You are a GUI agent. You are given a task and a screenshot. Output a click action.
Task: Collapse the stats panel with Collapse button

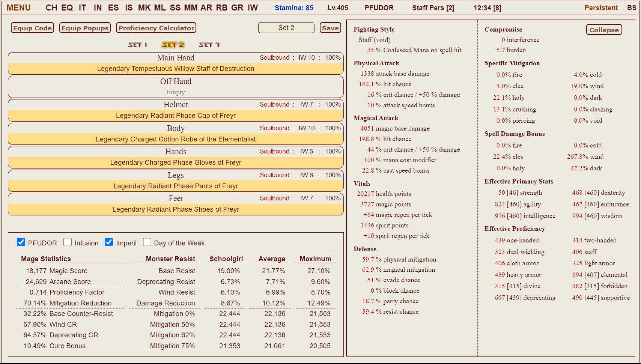point(604,30)
